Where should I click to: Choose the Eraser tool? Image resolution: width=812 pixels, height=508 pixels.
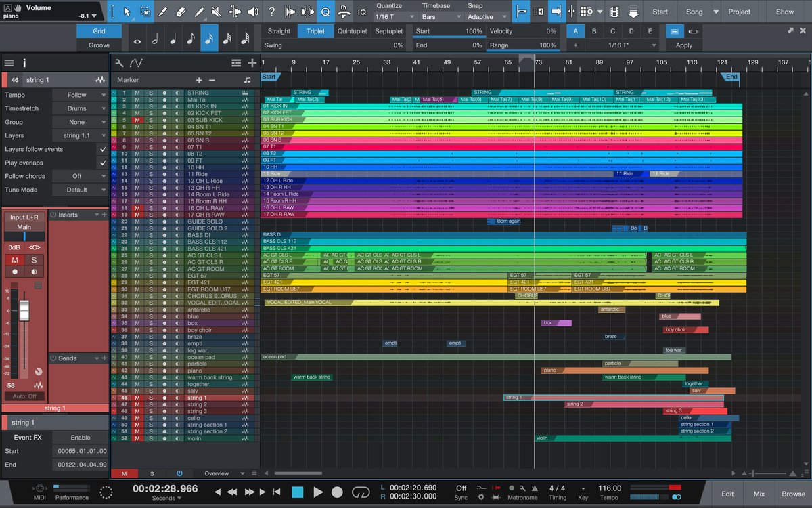181,12
